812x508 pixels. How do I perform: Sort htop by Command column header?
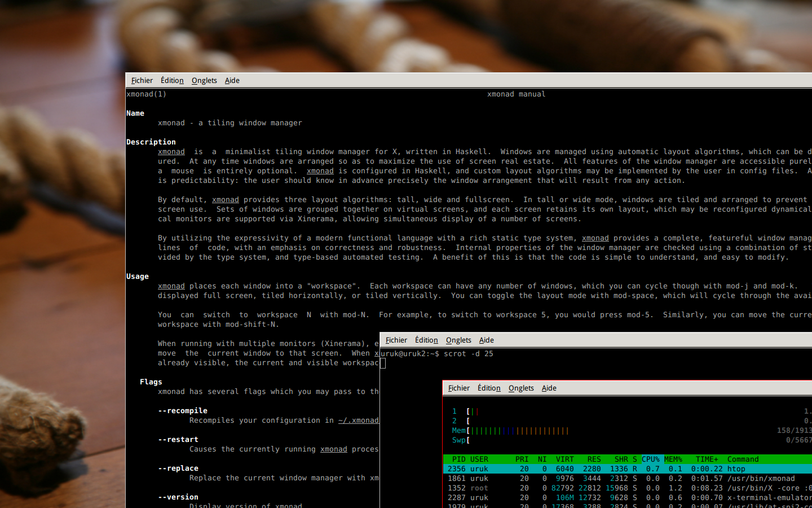pyautogui.click(x=743, y=459)
